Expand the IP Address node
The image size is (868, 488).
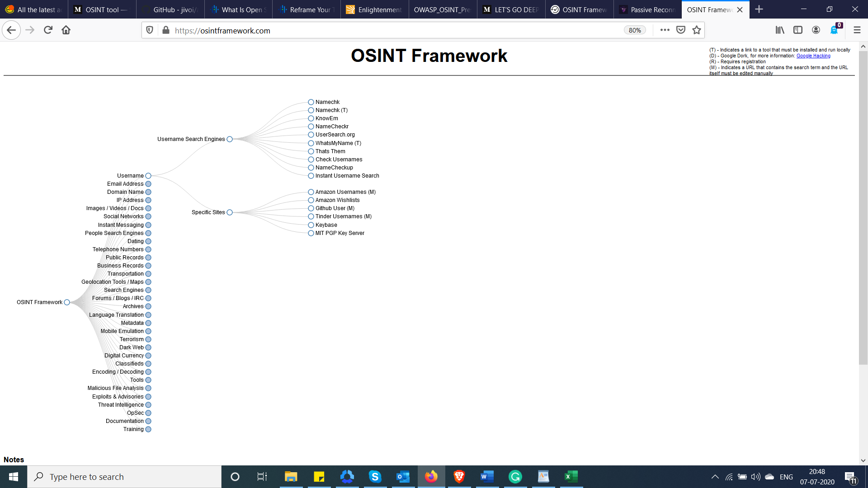tap(148, 200)
